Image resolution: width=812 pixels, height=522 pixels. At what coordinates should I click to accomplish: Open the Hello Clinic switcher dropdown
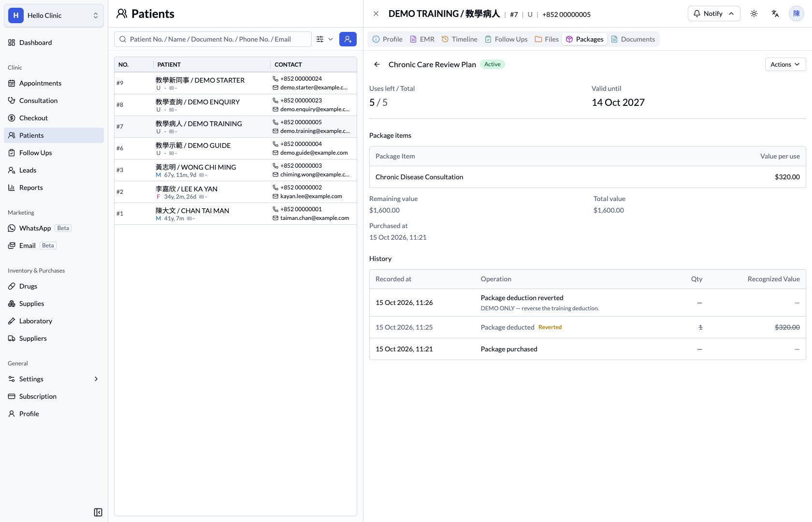pyautogui.click(x=54, y=15)
